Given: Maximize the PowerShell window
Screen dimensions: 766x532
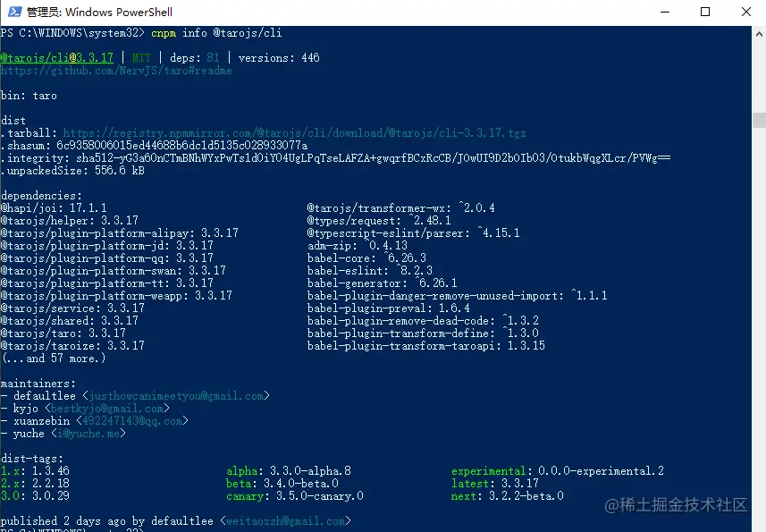Looking at the screenshot, I should 705,12.
